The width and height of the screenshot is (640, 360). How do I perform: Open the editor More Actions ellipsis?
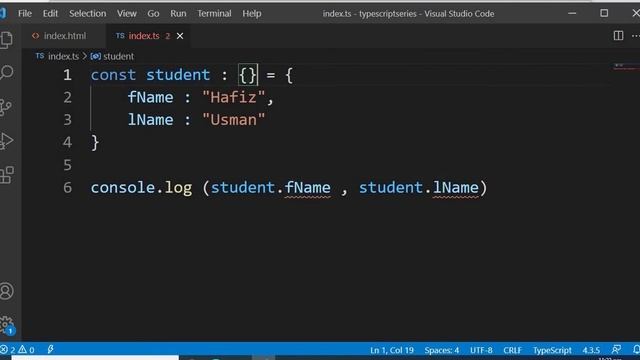636,36
